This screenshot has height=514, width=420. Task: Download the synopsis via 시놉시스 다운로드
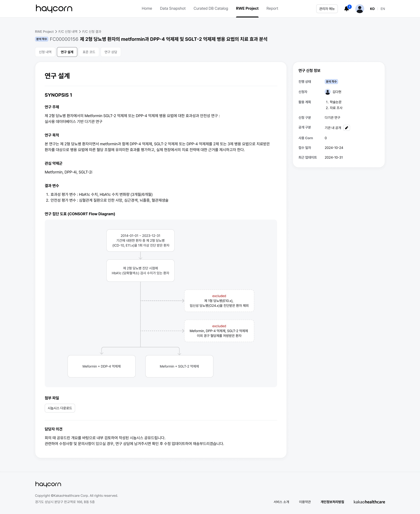point(60,408)
